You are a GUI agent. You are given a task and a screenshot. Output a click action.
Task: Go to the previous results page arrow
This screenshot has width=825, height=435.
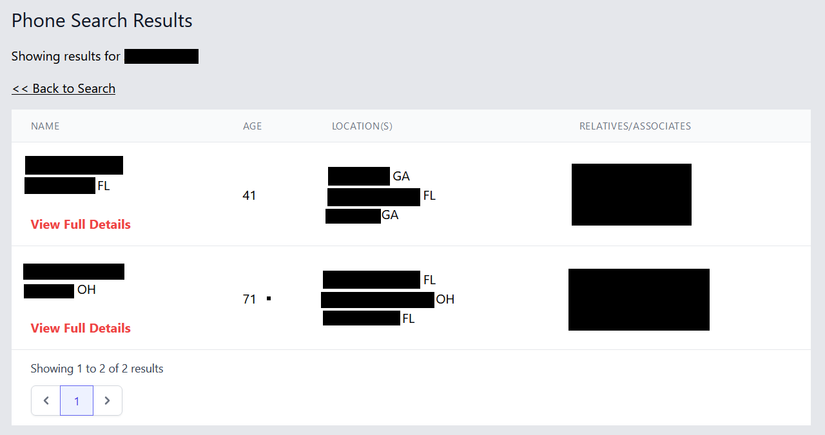(x=46, y=401)
